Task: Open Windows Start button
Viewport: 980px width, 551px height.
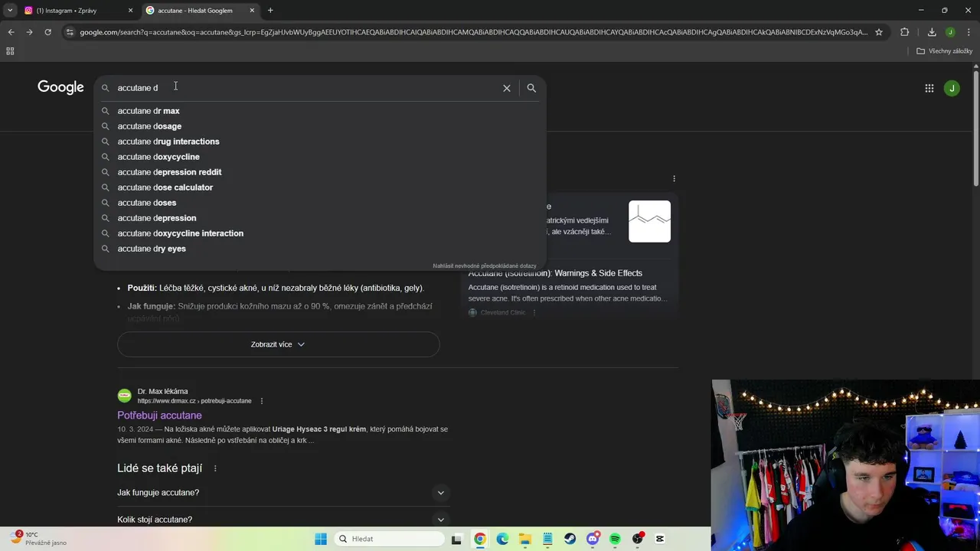Action: [x=321, y=539]
